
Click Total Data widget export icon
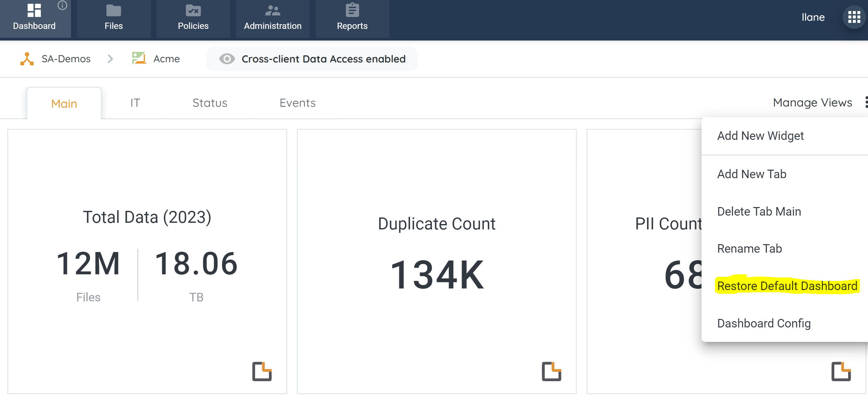[262, 371]
